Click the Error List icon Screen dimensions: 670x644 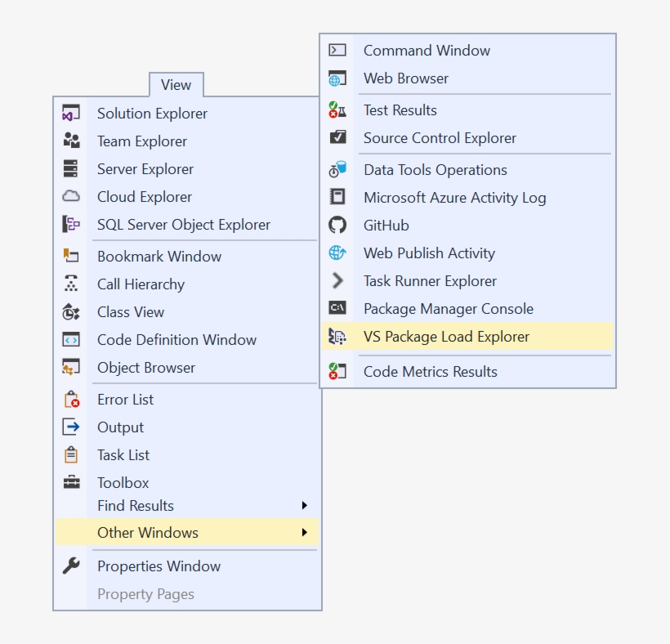pos(72,399)
